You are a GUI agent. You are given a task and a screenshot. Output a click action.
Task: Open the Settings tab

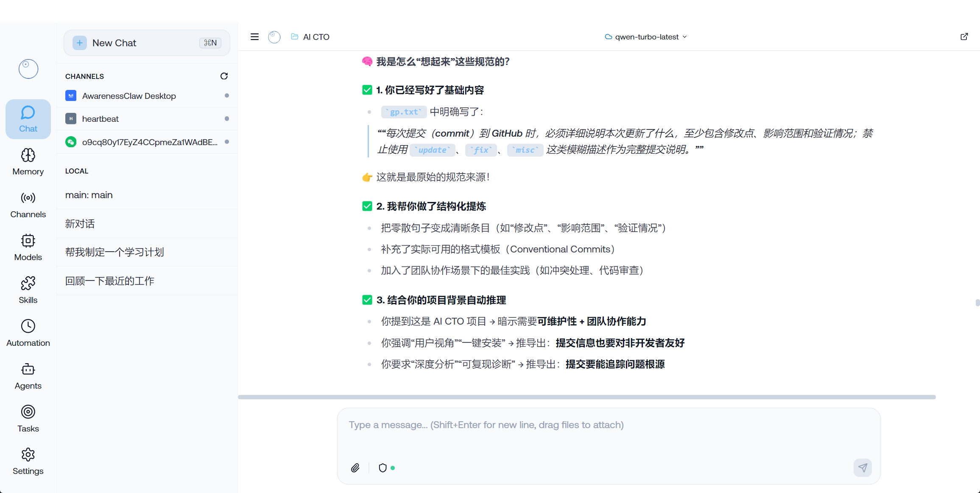tap(28, 461)
